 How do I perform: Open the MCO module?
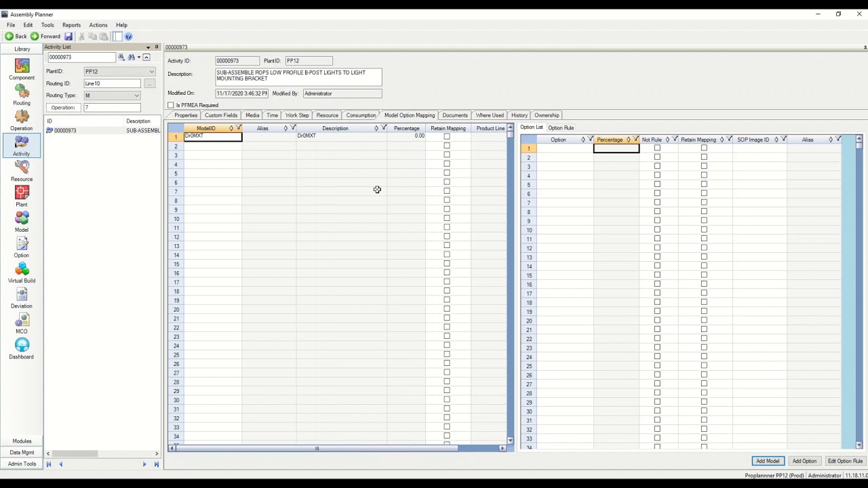[22, 323]
